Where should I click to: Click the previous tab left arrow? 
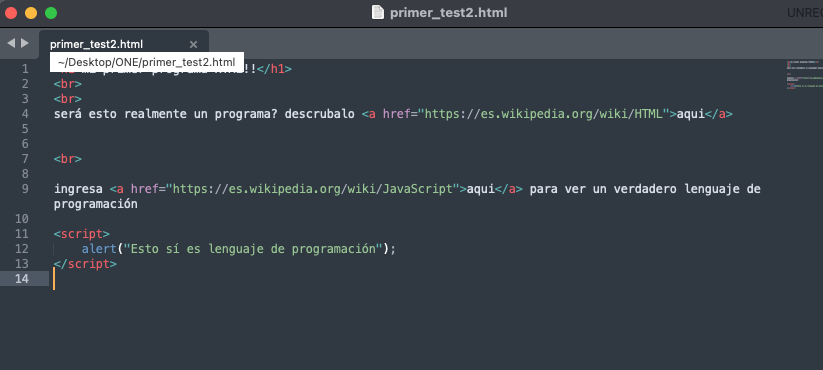click(11, 43)
